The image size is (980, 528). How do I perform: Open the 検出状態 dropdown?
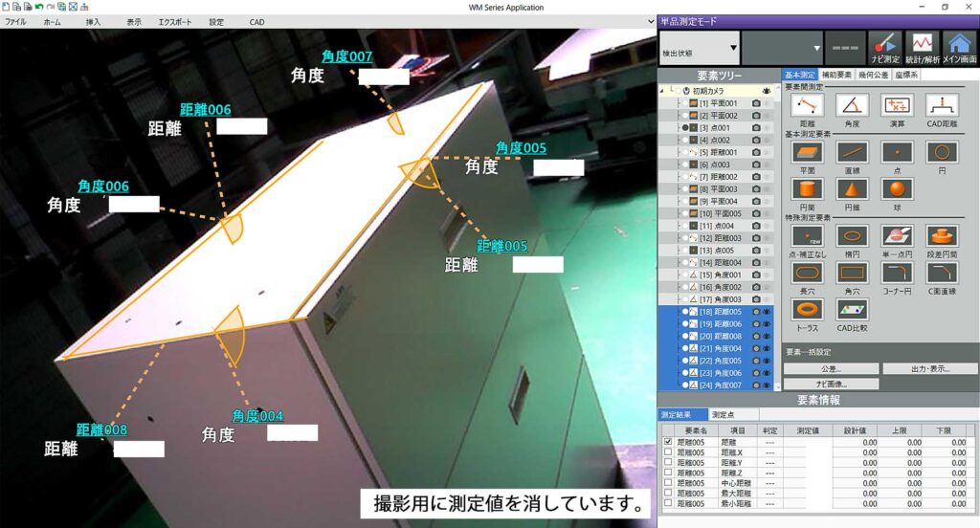tap(699, 47)
